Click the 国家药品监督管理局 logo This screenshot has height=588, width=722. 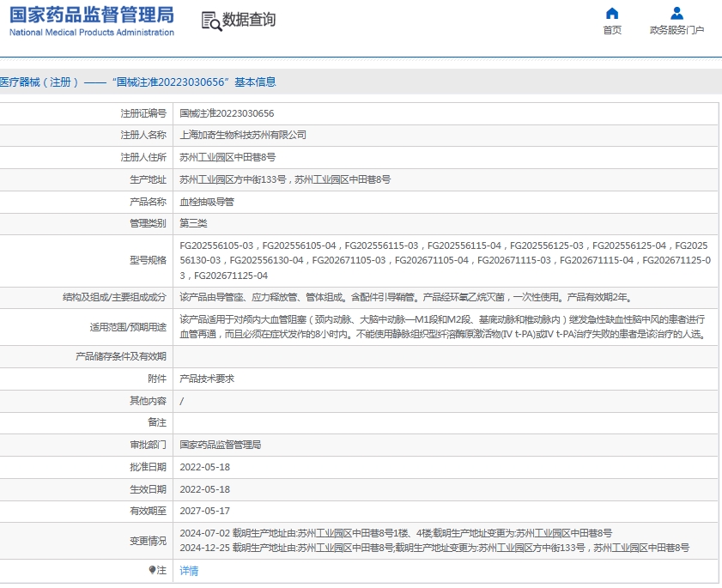(x=92, y=15)
